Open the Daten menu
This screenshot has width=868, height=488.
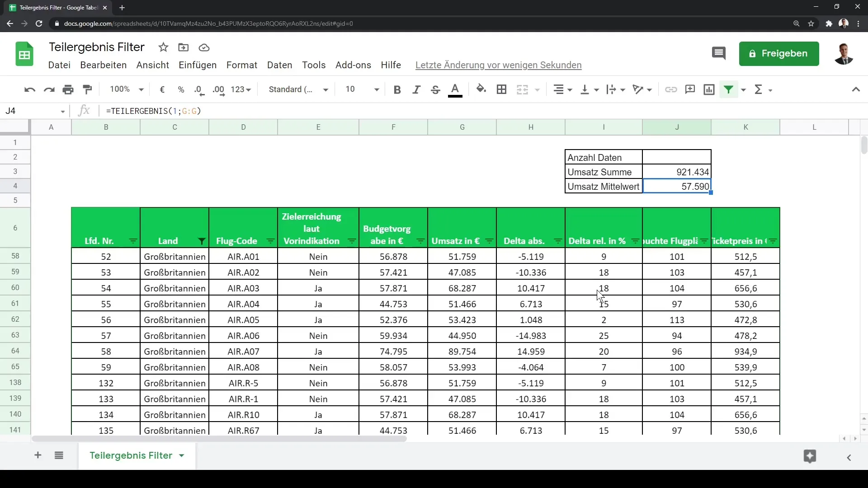click(279, 65)
